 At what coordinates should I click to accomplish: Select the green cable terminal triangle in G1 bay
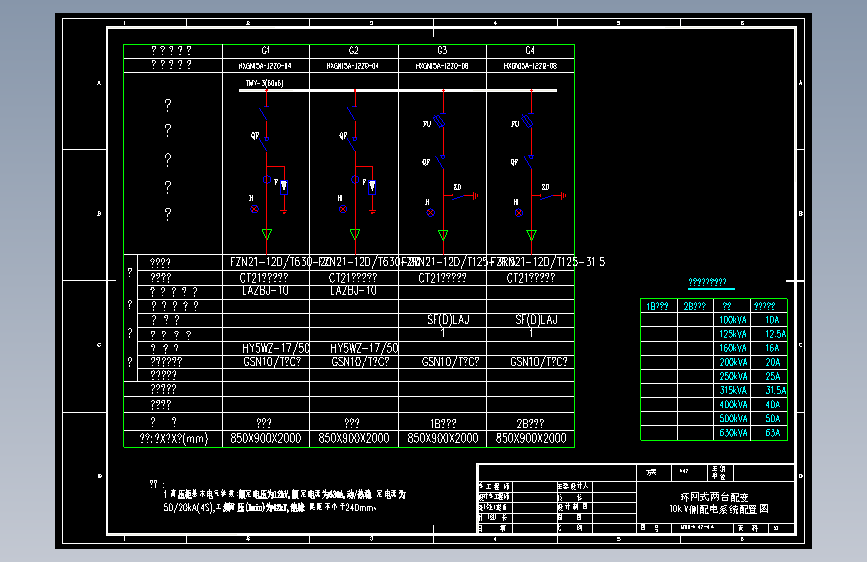click(x=267, y=234)
